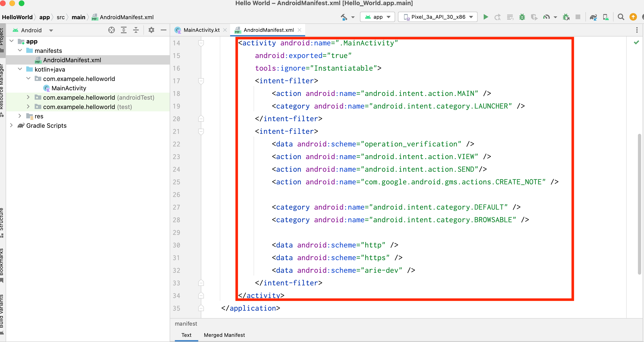Click the main breadcrumb in navigation bar

tap(79, 17)
